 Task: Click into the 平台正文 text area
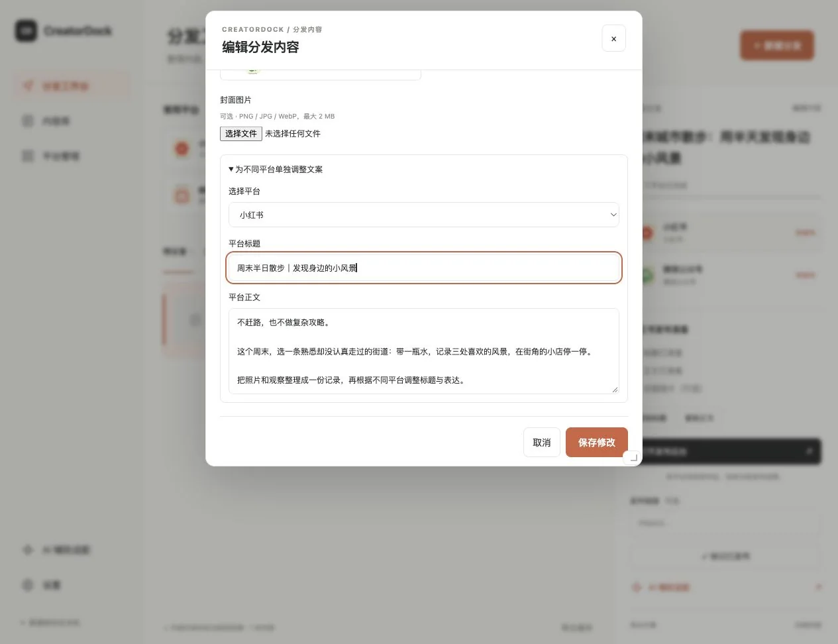coord(424,351)
